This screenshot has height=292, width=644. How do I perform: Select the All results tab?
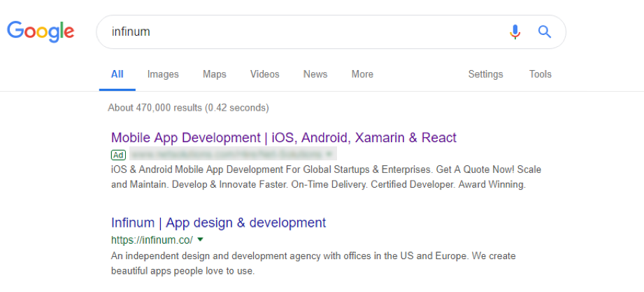pyautogui.click(x=117, y=74)
